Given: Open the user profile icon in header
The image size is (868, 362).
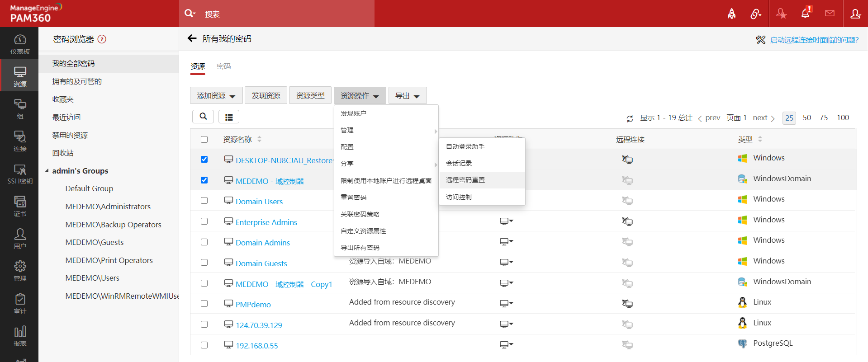Looking at the screenshot, I should click(x=855, y=14).
